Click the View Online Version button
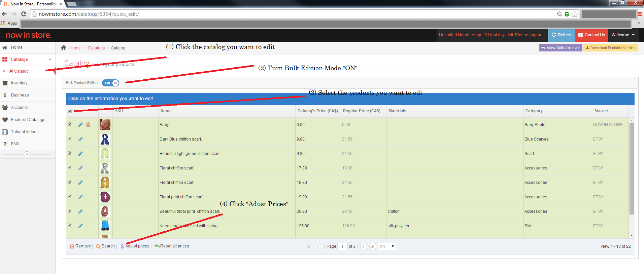 (x=561, y=48)
